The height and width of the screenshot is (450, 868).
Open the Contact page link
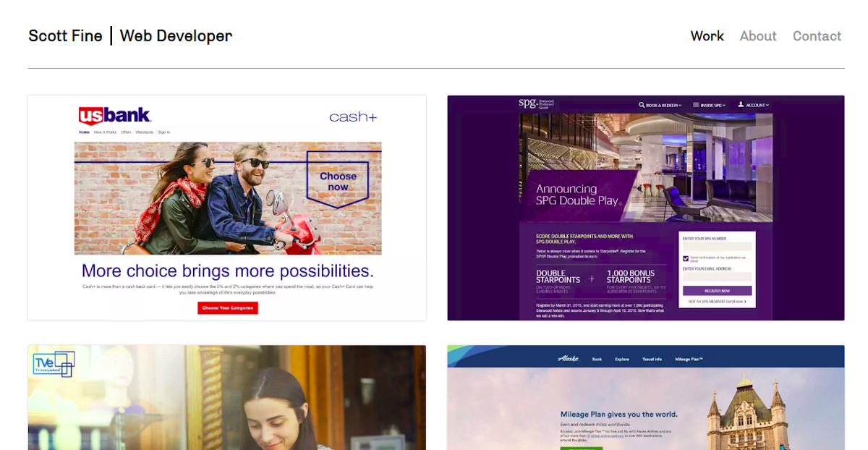[817, 36]
